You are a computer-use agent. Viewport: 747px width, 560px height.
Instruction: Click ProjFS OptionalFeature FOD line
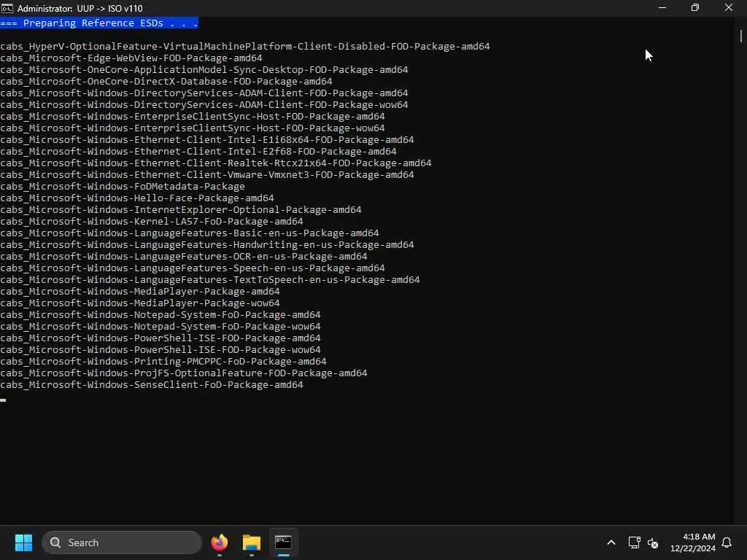click(x=184, y=373)
